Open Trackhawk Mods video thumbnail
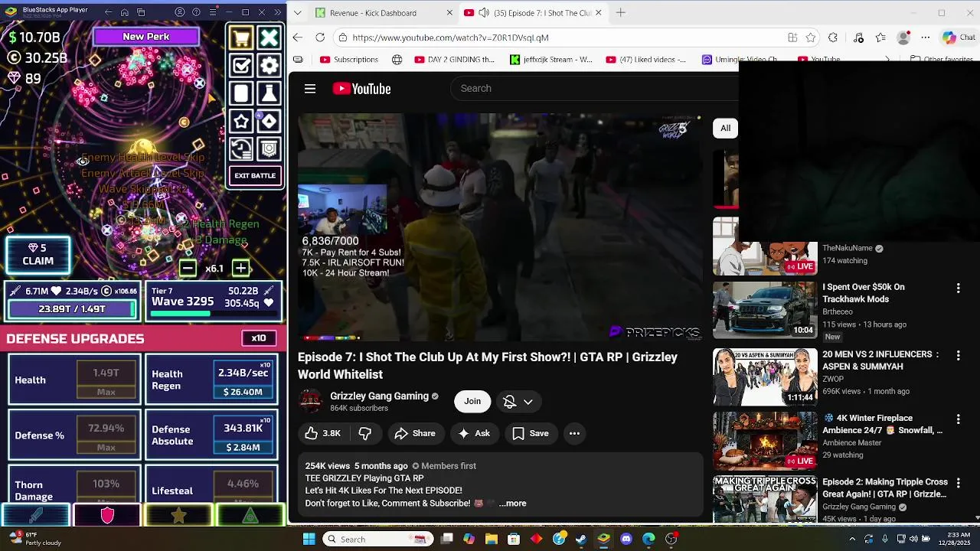Viewport: 980px width, 551px height. 765,310
